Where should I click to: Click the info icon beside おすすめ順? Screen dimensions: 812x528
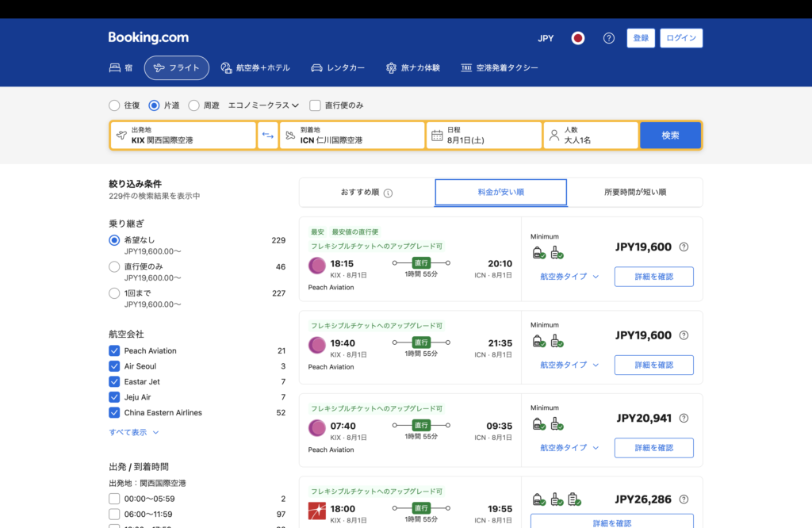(x=389, y=193)
